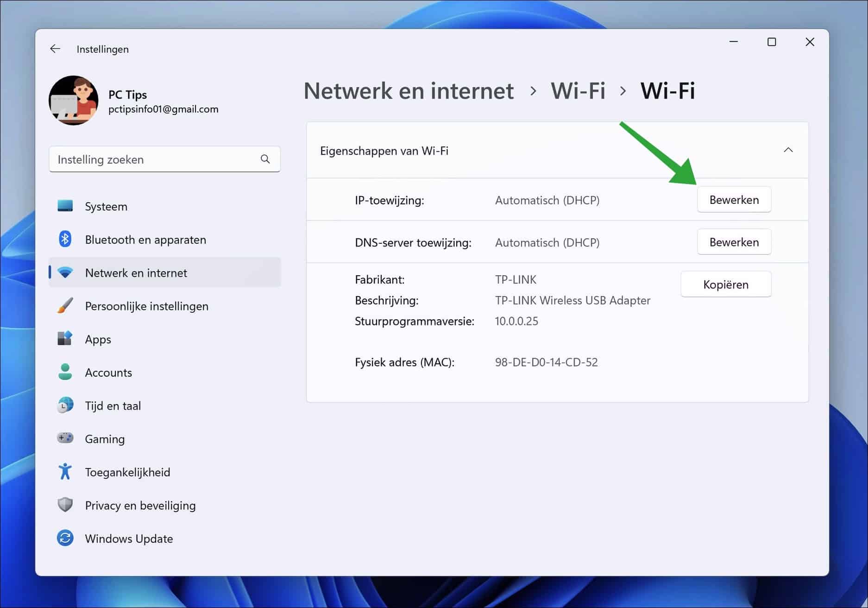Image resolution: width=868 pixels, height=608 pixels.
Task: Navigate to Netwerk en internet via breadcrumb
Action: 409,91
